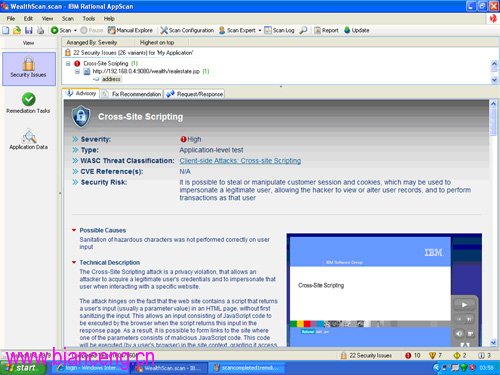Click the New scan document icon
Viewport: 500px width, 375px height.
click(6, 30)
